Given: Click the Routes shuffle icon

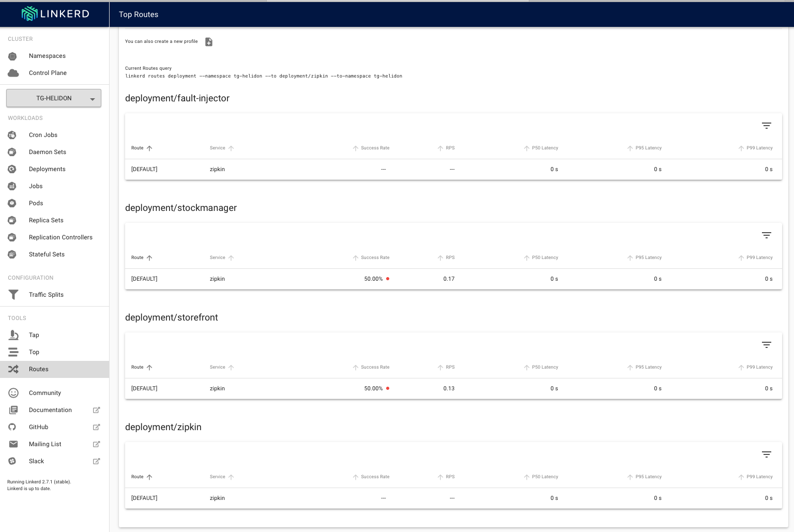Looking at the screenshot, I should click(x=13, y=369).
